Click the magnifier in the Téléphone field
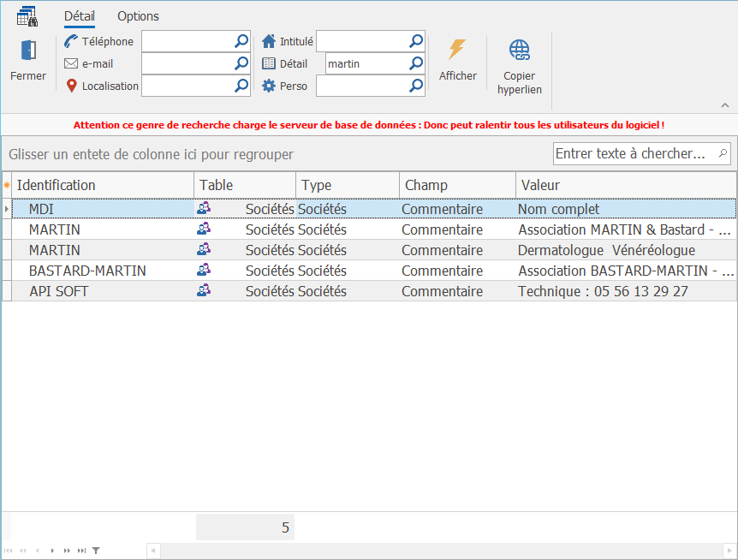 pyautogui.click(x=241, y=41)
